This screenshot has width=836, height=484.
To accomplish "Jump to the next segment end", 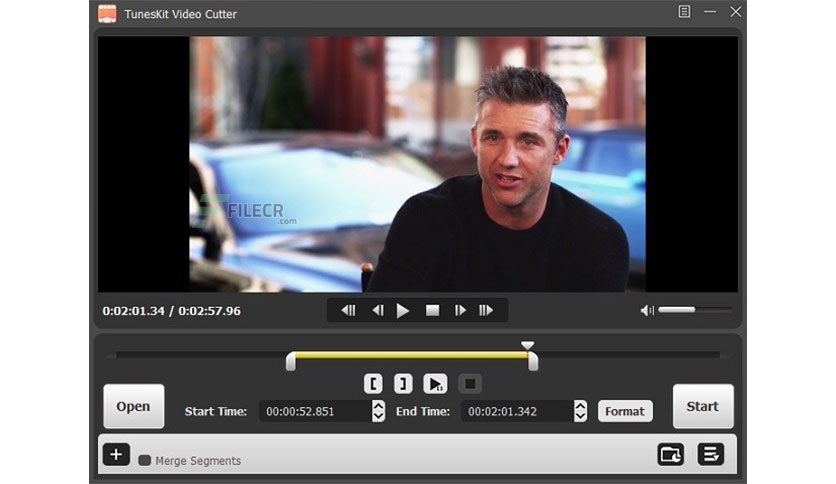I will (x=486, y=310).
